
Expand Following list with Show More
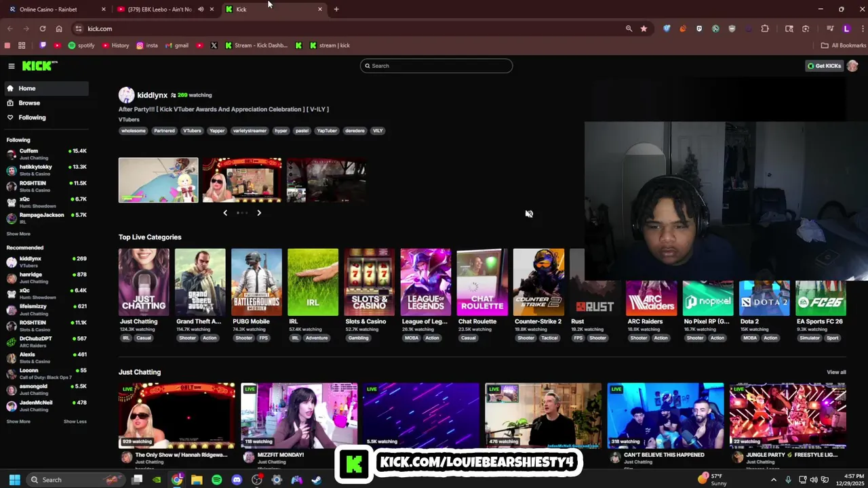[18, 234]
